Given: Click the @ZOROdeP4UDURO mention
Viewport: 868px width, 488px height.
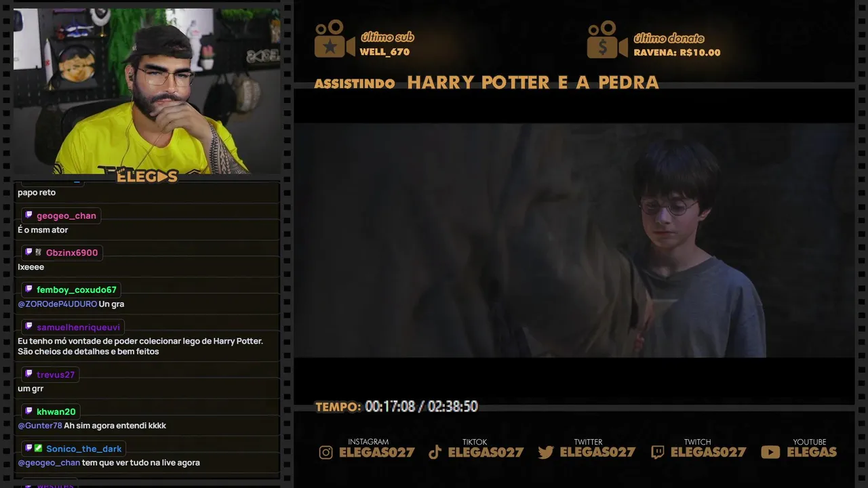Looking at the screenshot, I should [57, 304].
